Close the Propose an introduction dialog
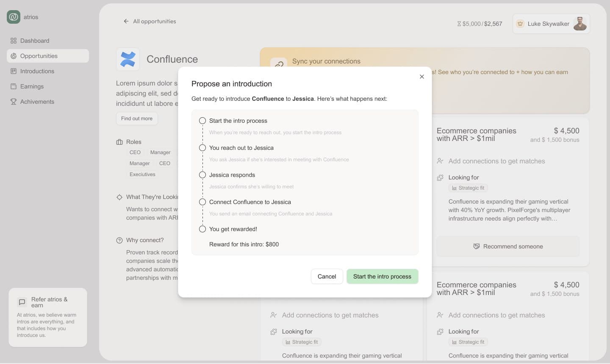 pyautogui.click(x=422, y=77)
